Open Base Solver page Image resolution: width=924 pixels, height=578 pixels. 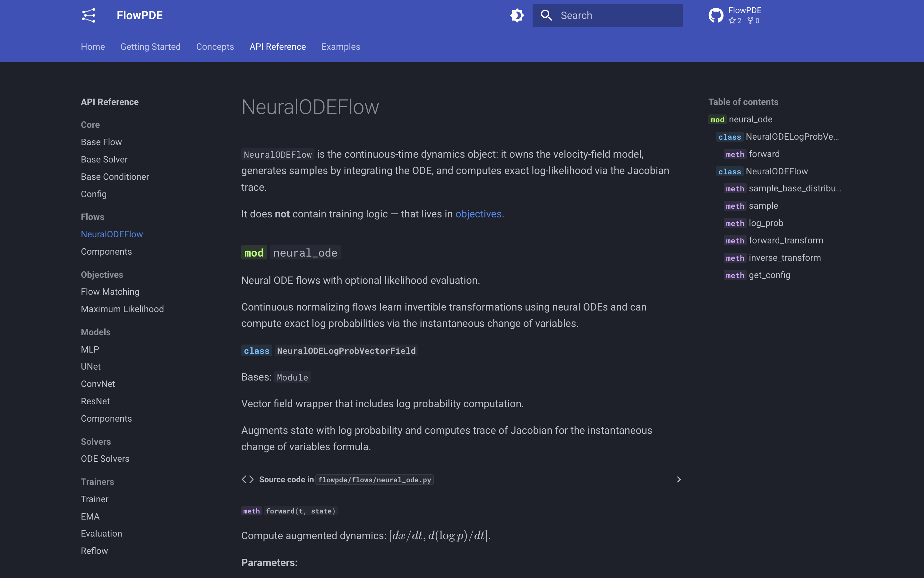tap(104, 159)
